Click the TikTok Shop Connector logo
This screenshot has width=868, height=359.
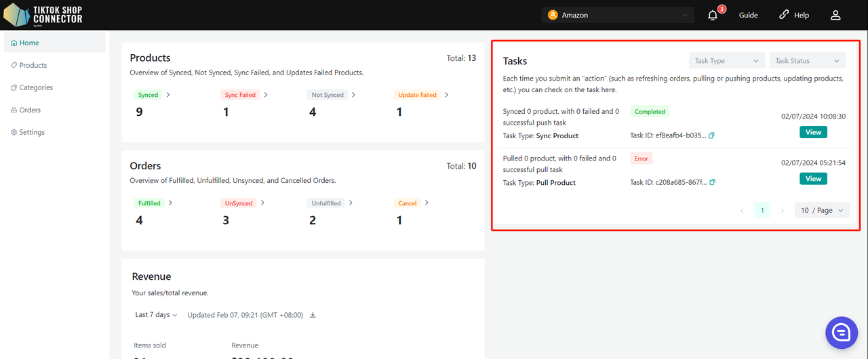pos(43,15)
